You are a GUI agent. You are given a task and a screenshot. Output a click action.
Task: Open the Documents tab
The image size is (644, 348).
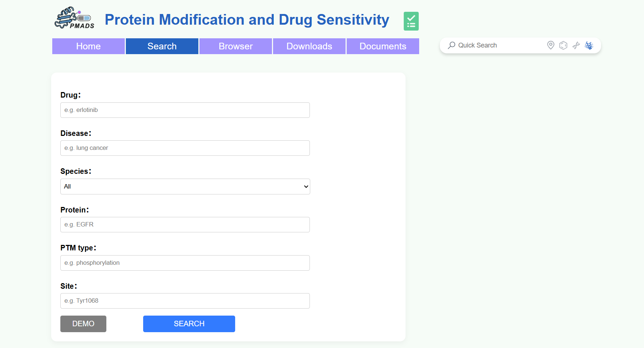383,46
